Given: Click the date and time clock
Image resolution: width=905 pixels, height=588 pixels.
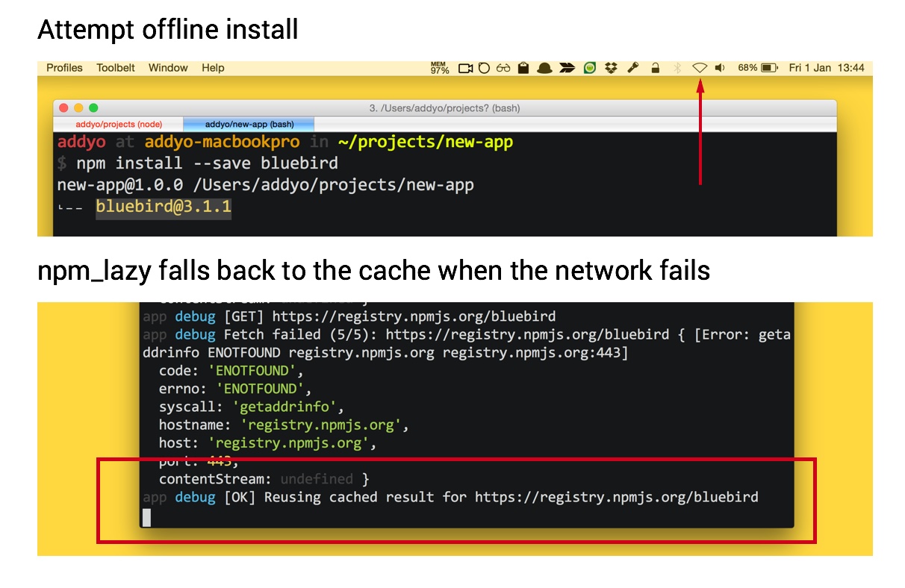Looking at the screenshot, I should coord(827,68).
